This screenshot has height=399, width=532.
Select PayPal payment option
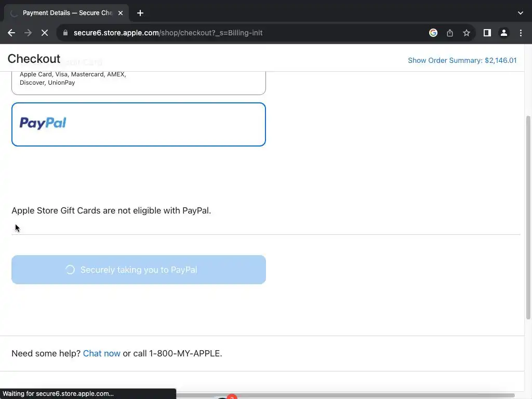[138, 125]
